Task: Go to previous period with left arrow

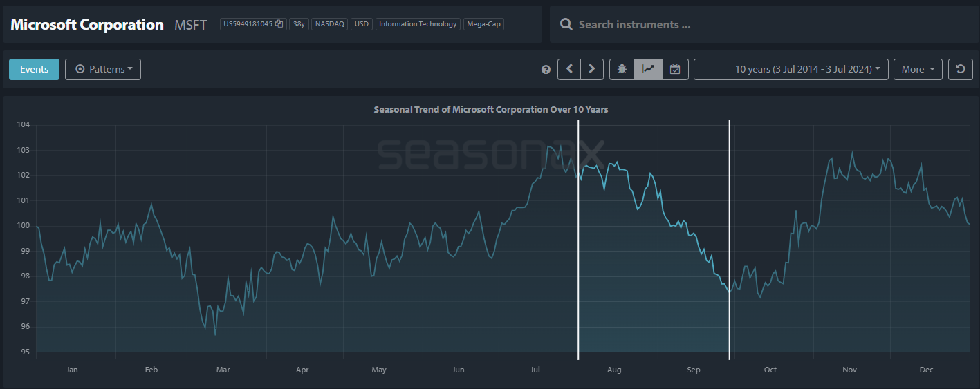Action: pyautogui.click(x=569, y=69)
